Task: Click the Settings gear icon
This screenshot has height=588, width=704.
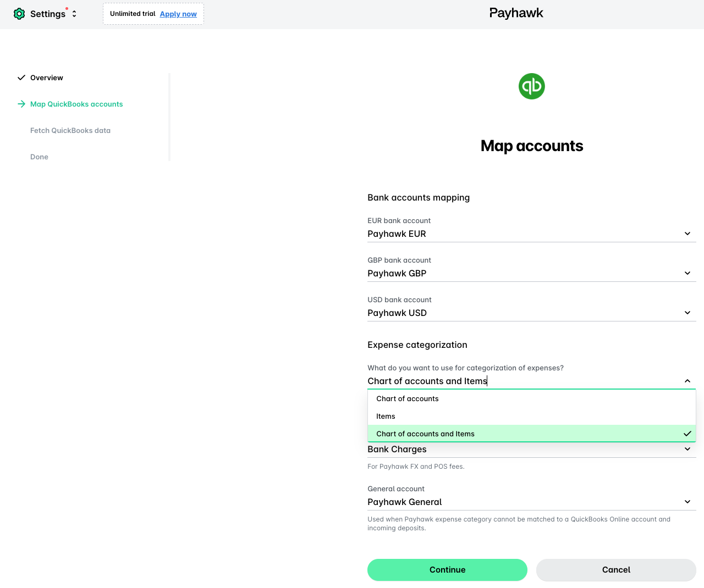Action: click(19, 14)
